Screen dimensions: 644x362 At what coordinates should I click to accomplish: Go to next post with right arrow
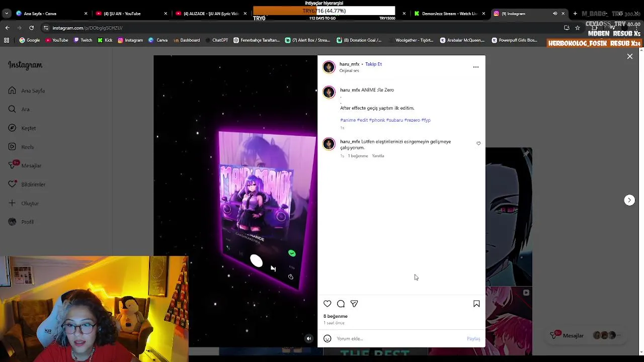(629, 200)
